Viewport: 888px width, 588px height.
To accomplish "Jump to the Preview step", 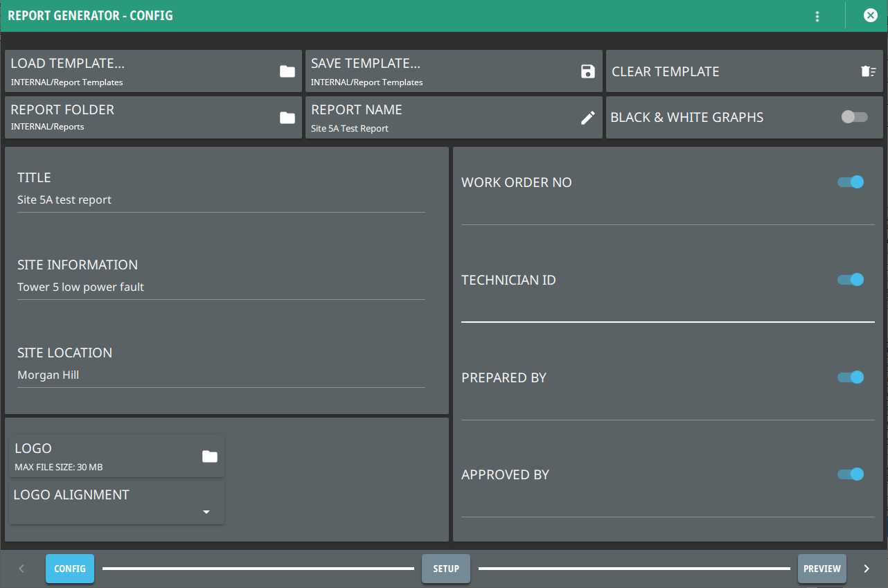I will pos(822,569).
